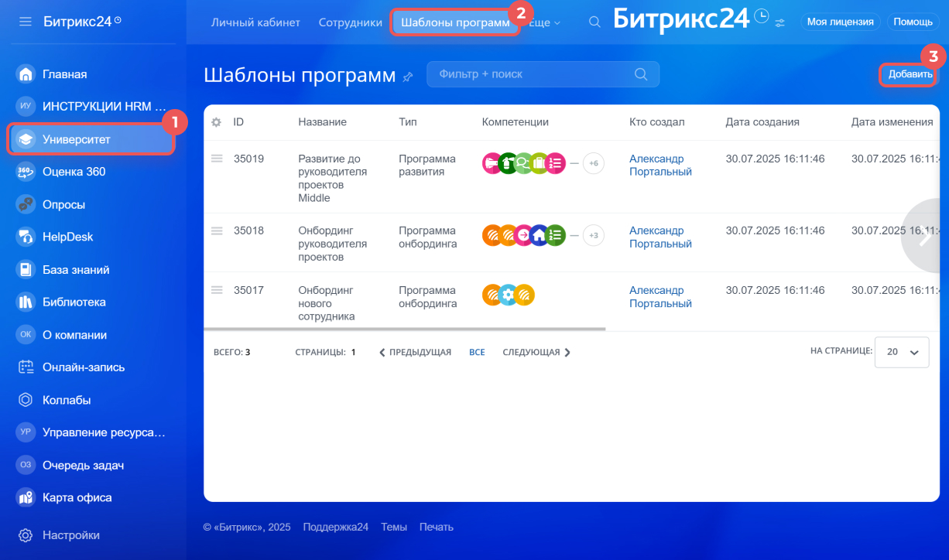949x560 pixels.
Task: Click program name Онбординг руководителя проектов
Action: [333, 244]
